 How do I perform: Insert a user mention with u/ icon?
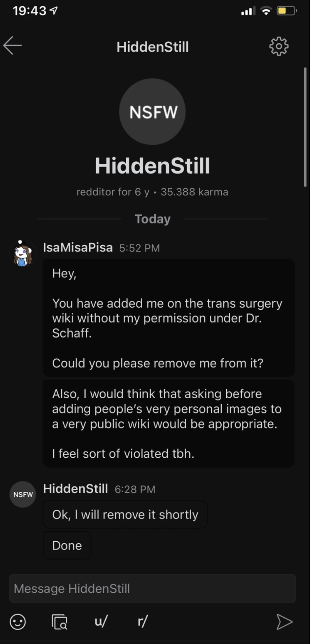point(101,621)
